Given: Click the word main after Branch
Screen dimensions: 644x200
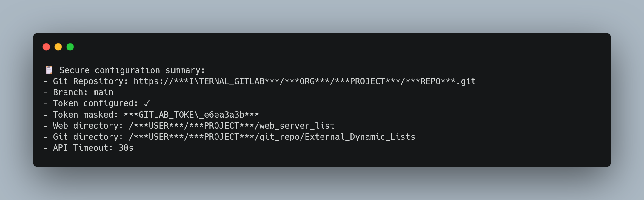Looking at the screenshot, I should pos(103,93).
